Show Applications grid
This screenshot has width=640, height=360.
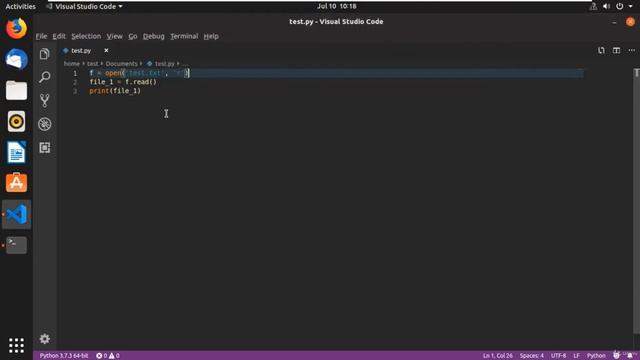coord(16,345)
